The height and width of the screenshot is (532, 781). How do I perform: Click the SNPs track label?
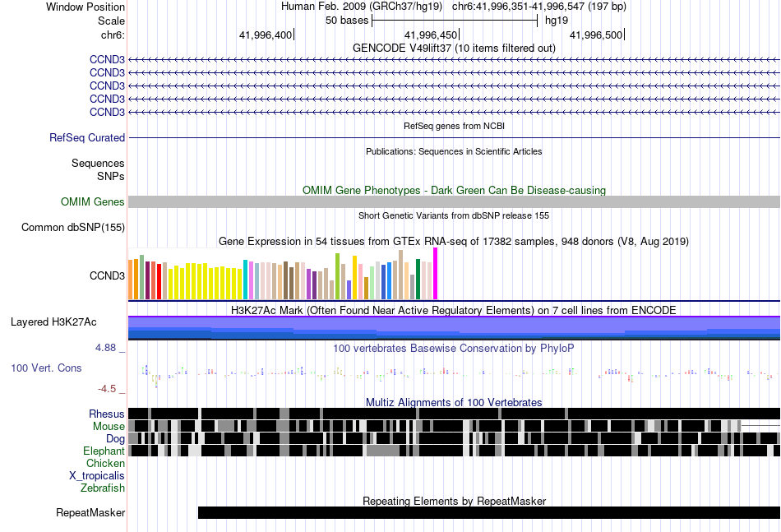111,176
